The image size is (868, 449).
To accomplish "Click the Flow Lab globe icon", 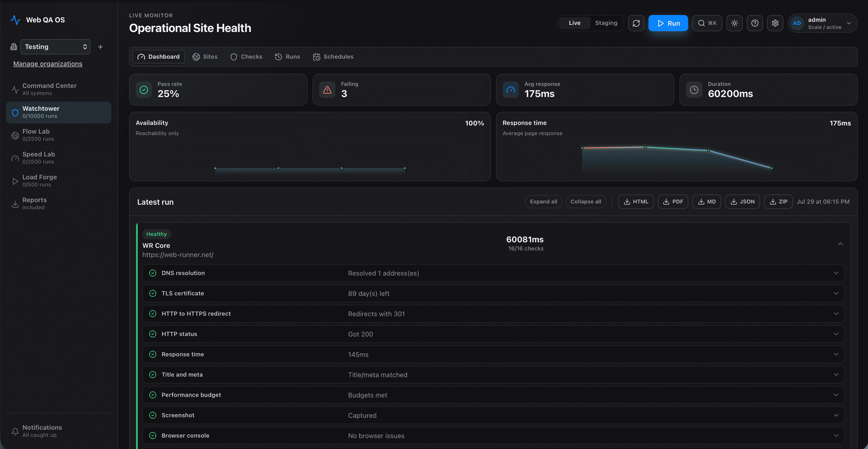I will tap(15, 135).
